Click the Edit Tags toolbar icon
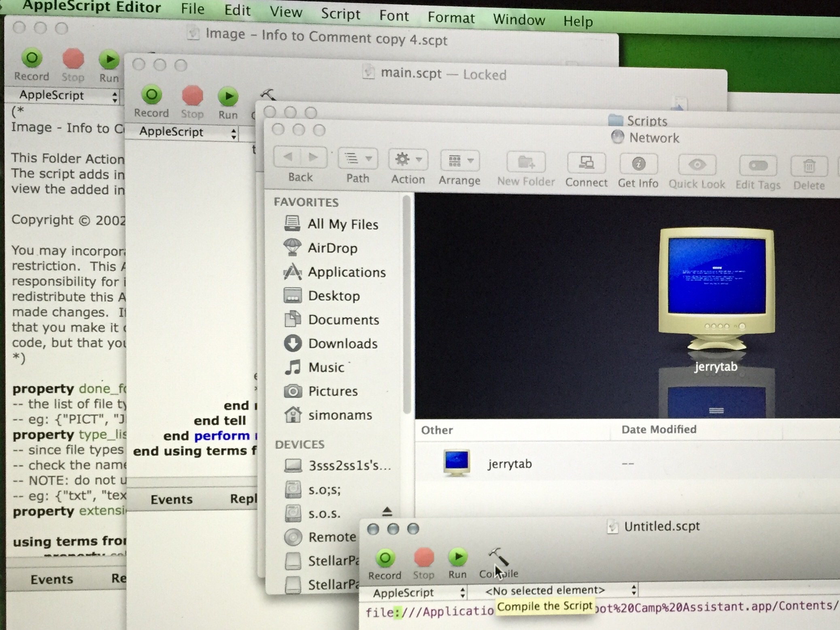Image resolution: width=840 pixels, height=630 pixels. coord(758,166)
